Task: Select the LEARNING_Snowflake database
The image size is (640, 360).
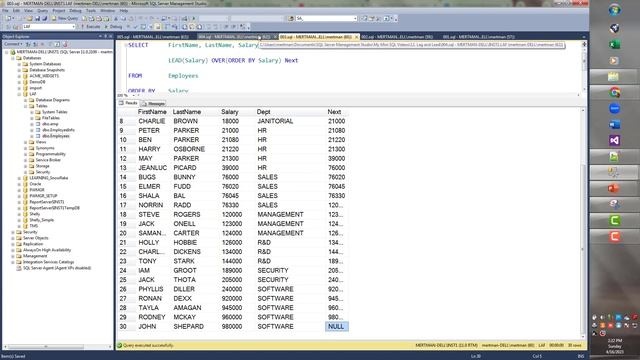Action: tap(49, 178)
